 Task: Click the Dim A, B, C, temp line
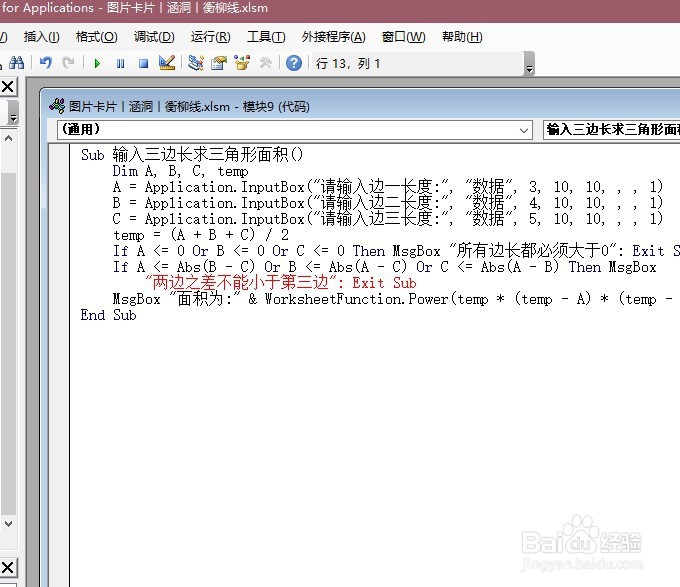pos(180,171)
